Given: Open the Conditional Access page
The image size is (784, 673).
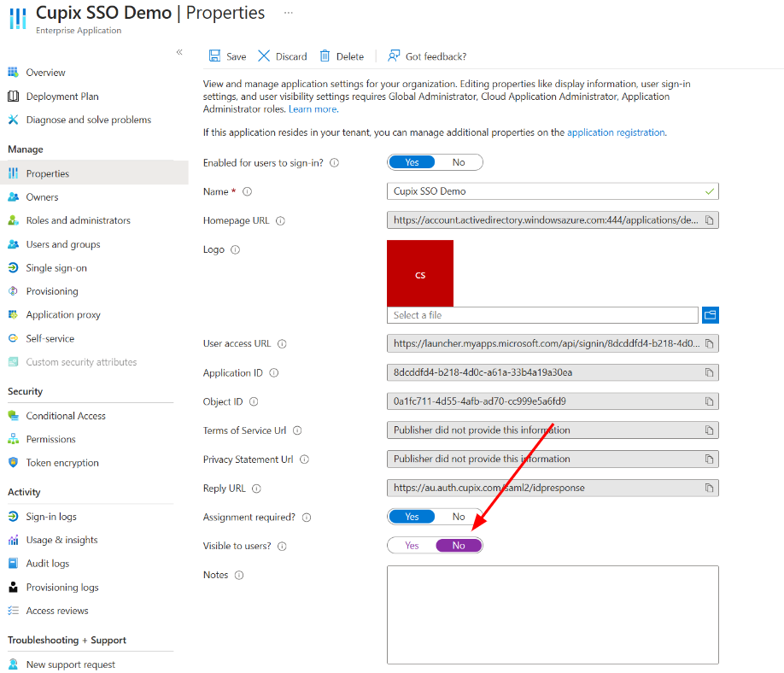Looking at the screenshot, I should (66, 416).
